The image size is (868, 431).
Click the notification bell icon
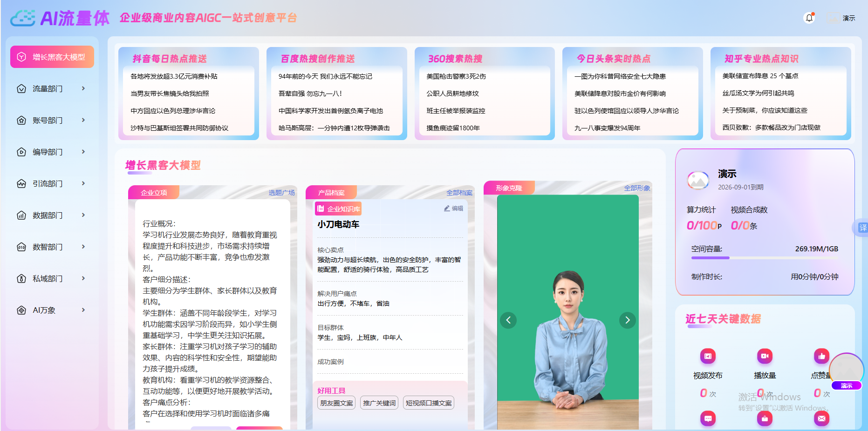809,18
